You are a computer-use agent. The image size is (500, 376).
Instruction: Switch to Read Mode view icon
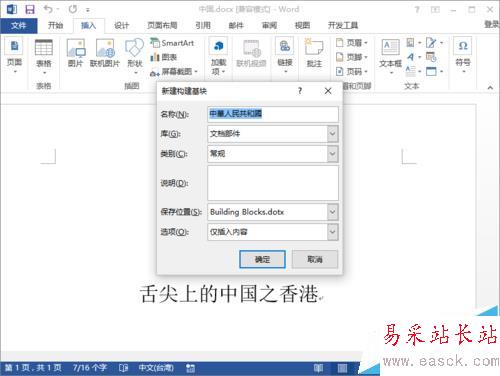click(x=318, y=368)
